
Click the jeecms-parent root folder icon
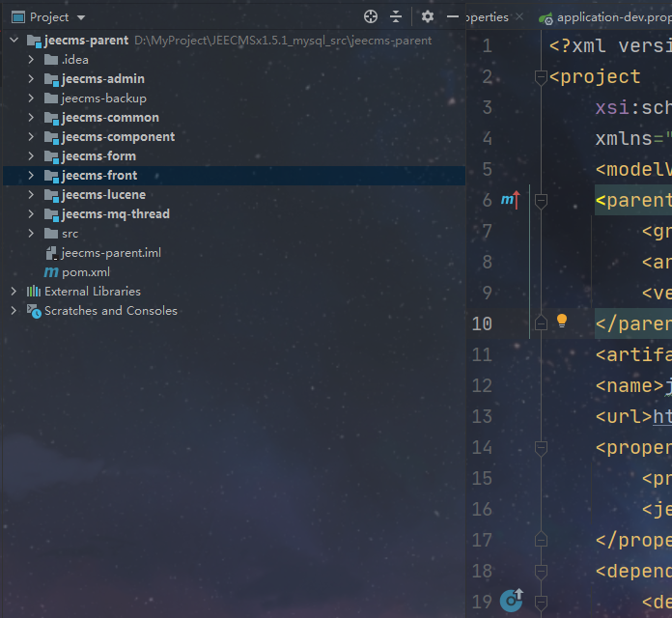coord(35,42)
